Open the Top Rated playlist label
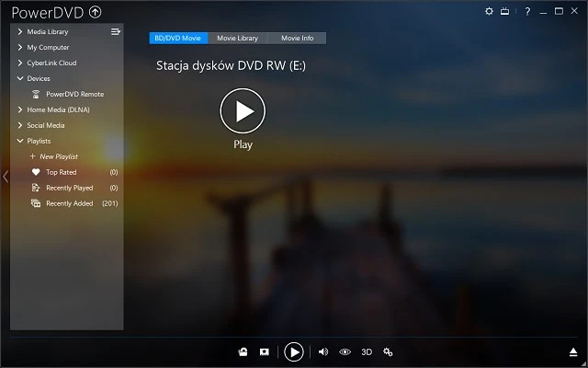The image size is (588, 368). [62, 172]
